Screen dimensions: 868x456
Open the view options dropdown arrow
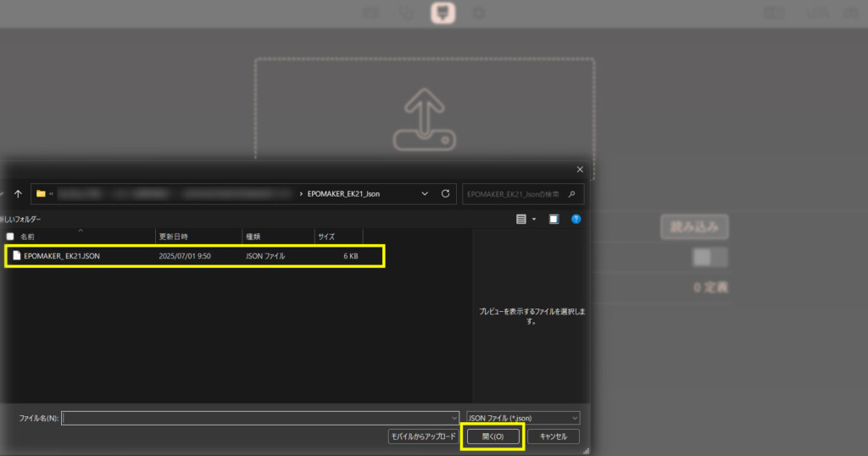534,220
